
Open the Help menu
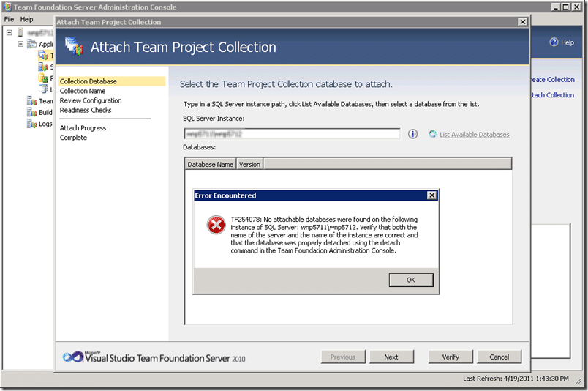(x=26, y=19)
